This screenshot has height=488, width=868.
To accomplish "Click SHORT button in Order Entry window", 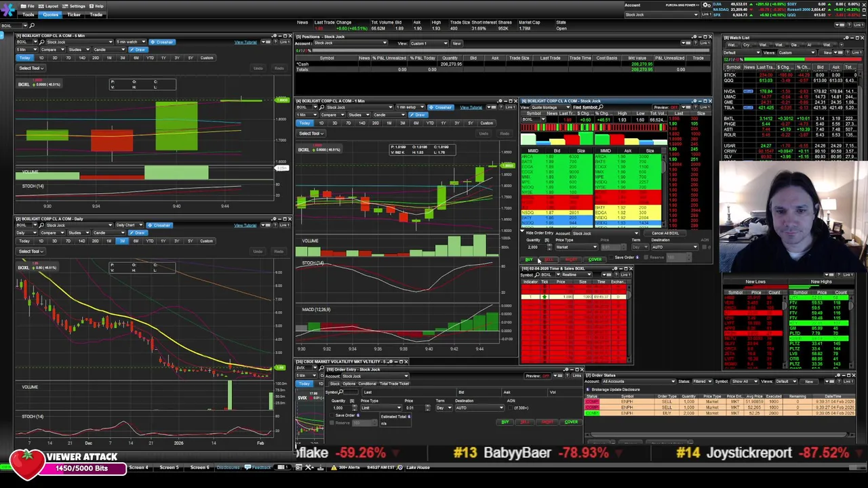I will coord(547,422).
